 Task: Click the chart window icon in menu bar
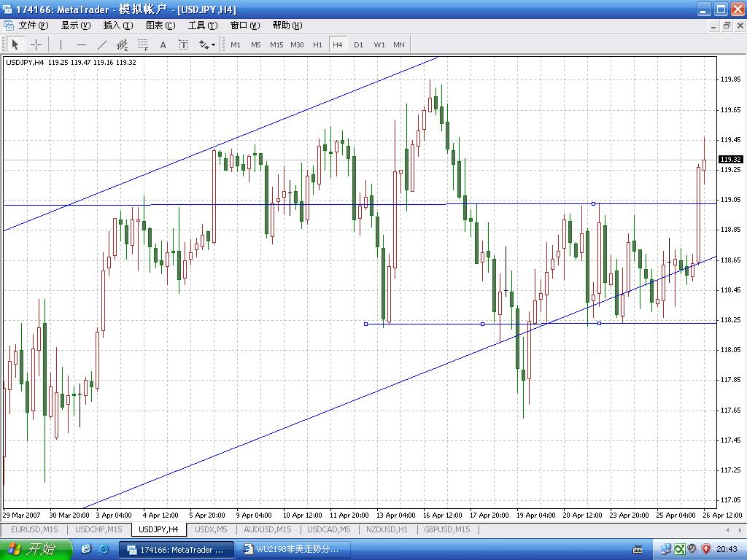8,26
